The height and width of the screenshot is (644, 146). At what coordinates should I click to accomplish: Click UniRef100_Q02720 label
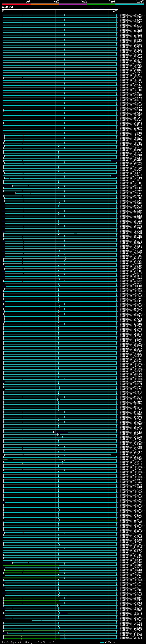(131, 515)
